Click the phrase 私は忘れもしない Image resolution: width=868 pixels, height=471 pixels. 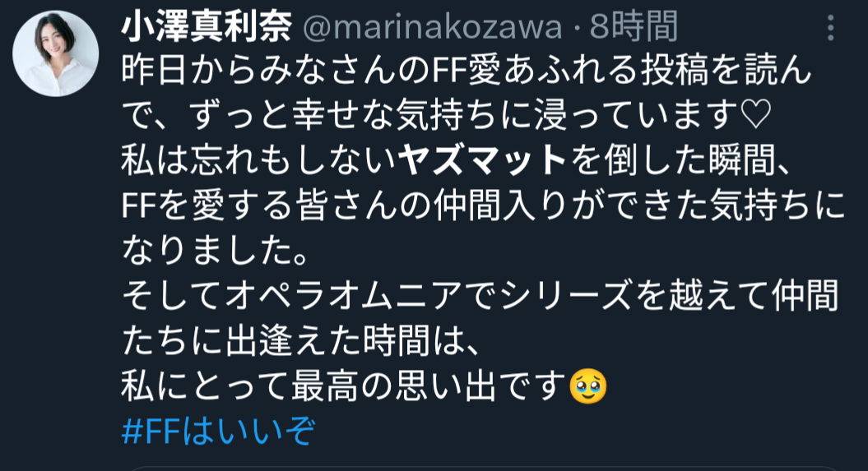click(258, 160)
